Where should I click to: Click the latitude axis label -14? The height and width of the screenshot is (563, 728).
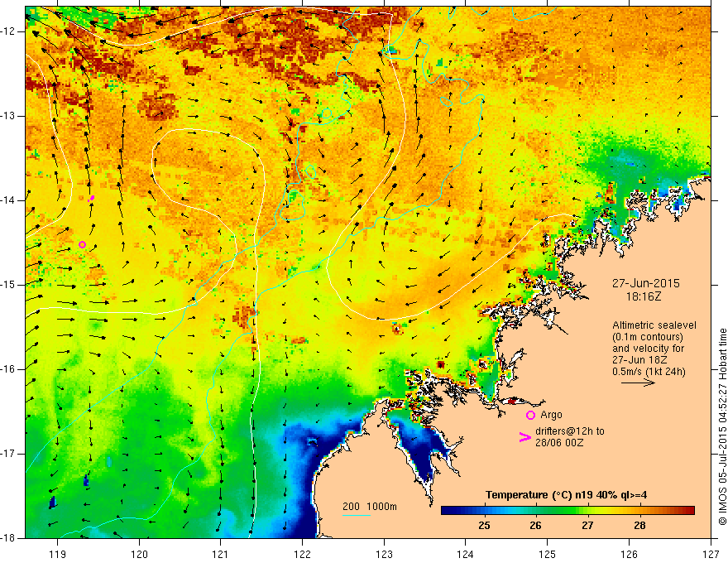tap(8, 200)
